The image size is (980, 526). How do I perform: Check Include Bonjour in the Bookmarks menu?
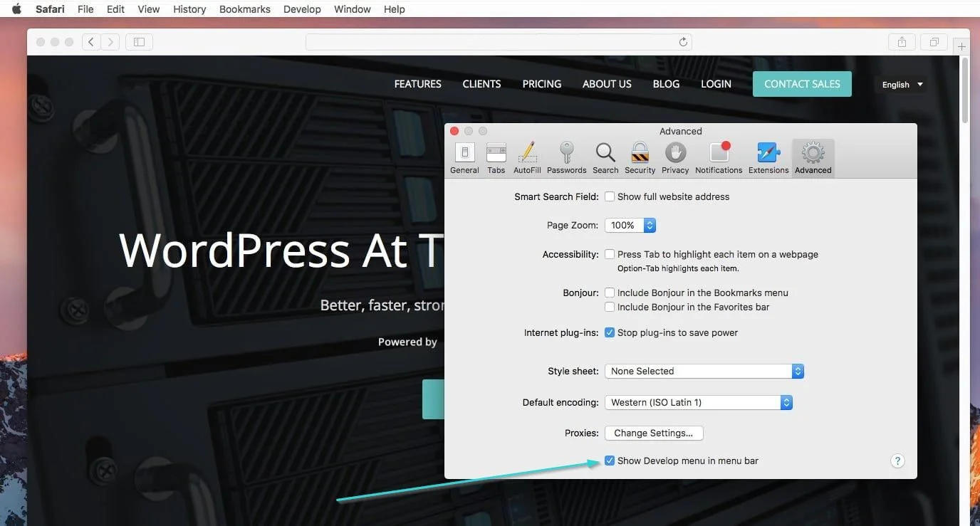tap(610, 293)
